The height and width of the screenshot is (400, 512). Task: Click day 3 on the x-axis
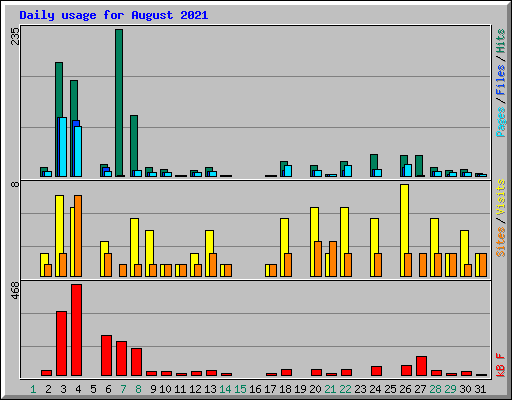tap(63, 389)
